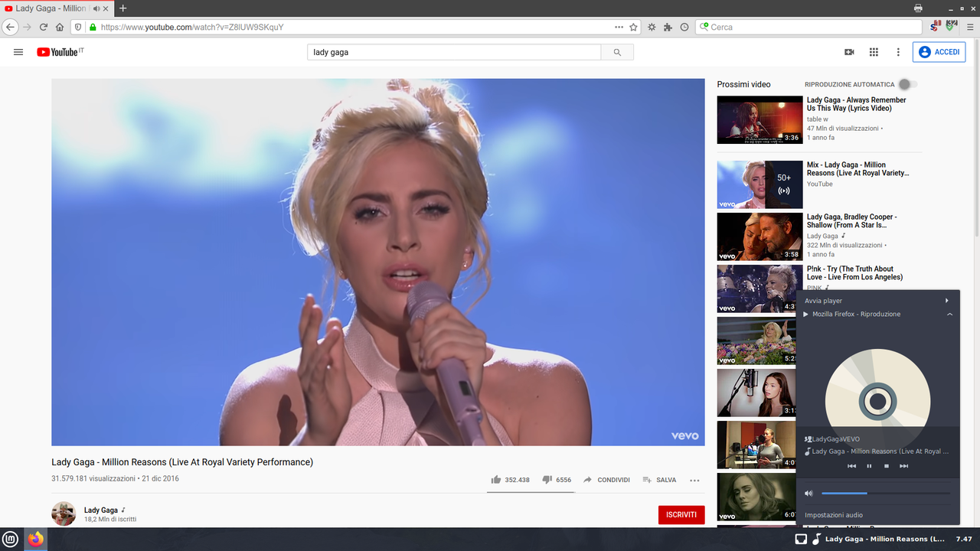Click the ACCEDI sign-in button
Image resolution: width=980 pixels, height=551 pixels.
pos(939,52)
